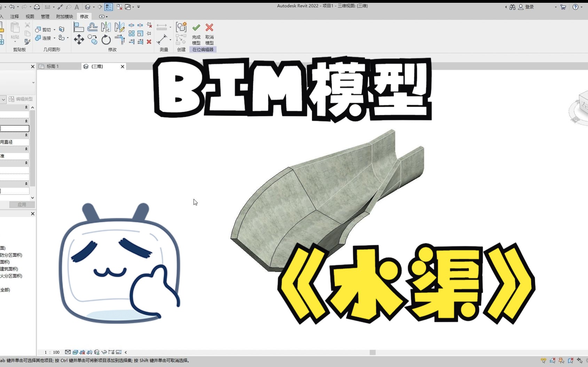Select the Offset tool in Modify panel
This screenshot has width=588, height=367.
click(x=93, y=27)
